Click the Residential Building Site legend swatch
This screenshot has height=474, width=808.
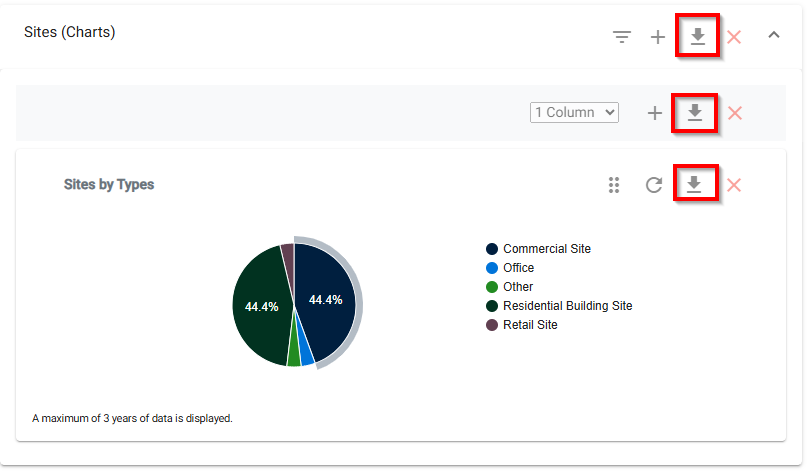tap(492, 306)
